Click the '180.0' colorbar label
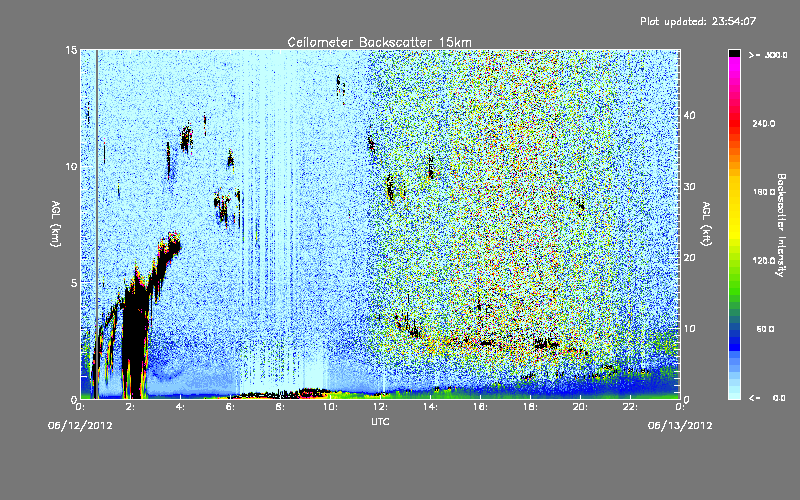The width and height of the screenshot is (800, 500). (x=764, y=192)
